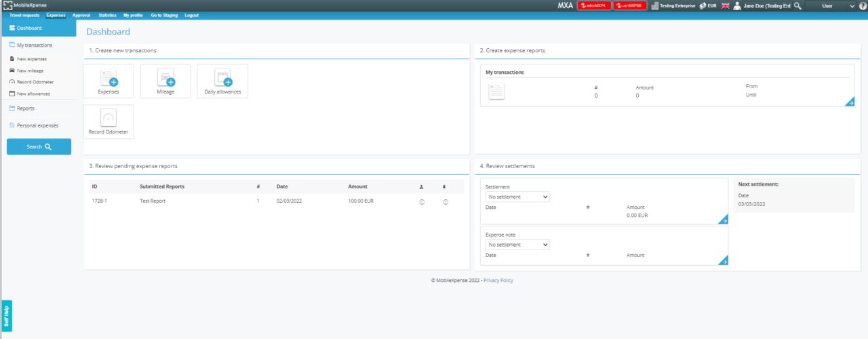Click the New allowances calendar icon
The height and width of the screenshot is (339, 868).
click(x=12, y=94)
